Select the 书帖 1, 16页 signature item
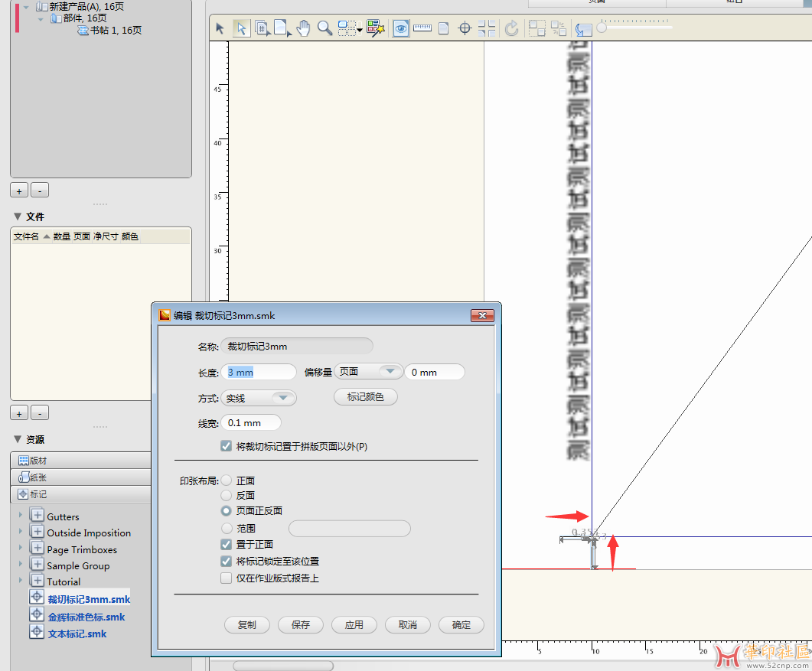 116,31
